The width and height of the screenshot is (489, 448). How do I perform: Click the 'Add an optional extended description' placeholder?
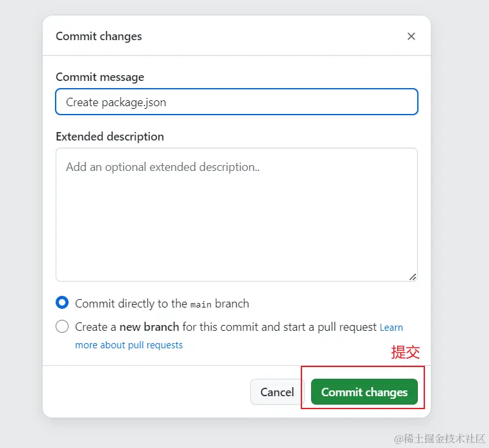(162, 167)
